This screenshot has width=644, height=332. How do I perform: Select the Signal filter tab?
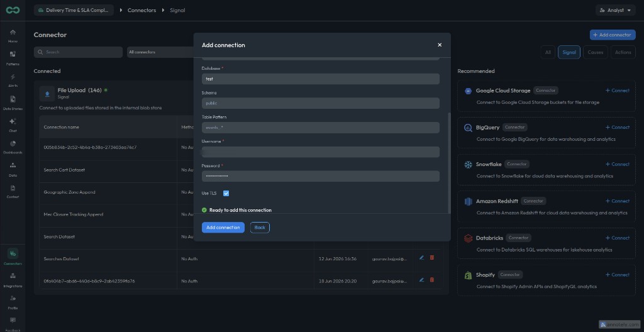click(569, 52)
